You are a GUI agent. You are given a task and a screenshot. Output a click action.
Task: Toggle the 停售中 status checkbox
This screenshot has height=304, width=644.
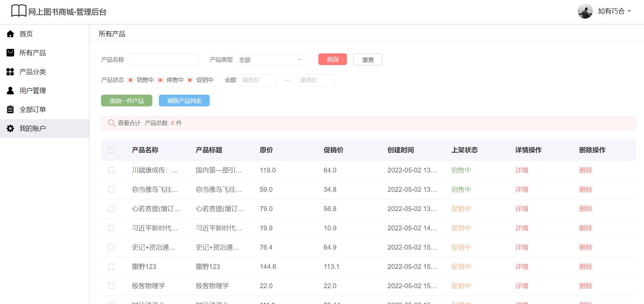click(160, 80)
